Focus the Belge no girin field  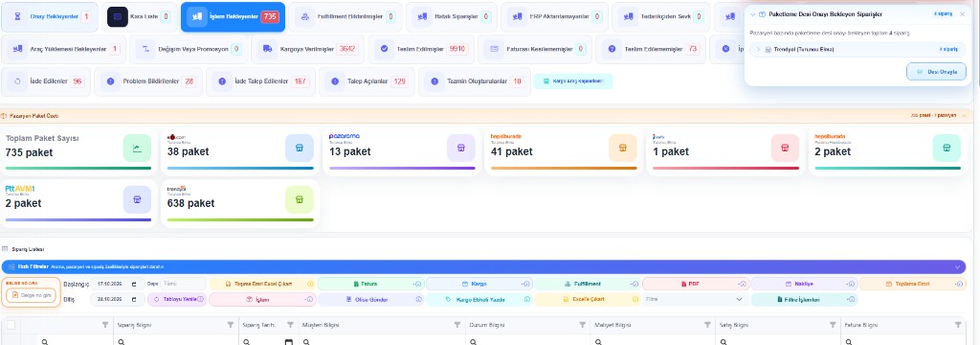32,295
